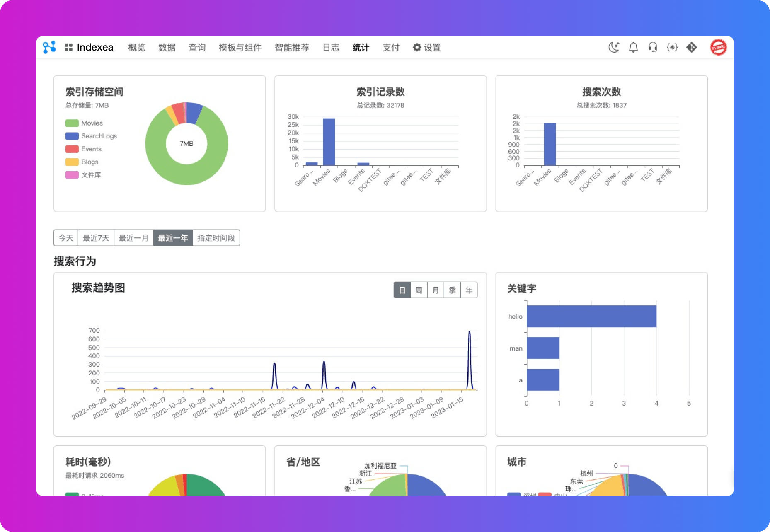Switch trend chart to 月 granularity
This screenshot has height=532, width=770.
tap(436, 290)
